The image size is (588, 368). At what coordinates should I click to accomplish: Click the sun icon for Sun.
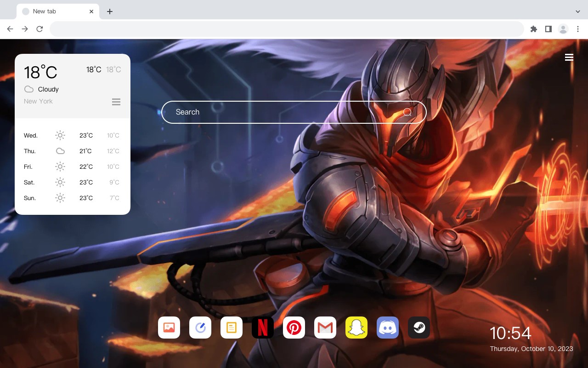coord(60,198)
